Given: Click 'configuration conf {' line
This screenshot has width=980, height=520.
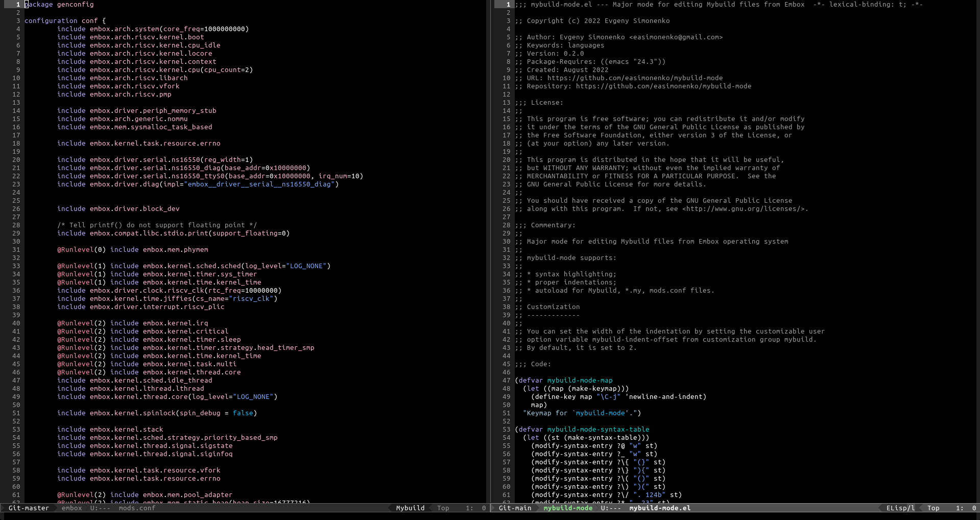Looking at the screenshot, I should coord(65,21).
